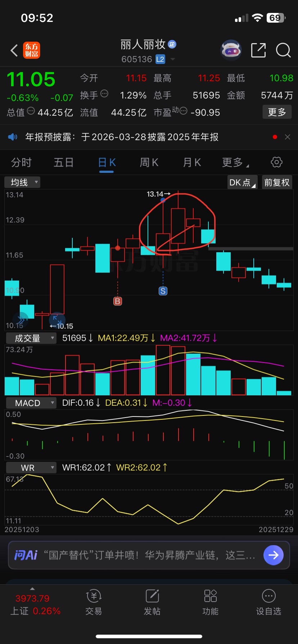Image resolution: width=298 pixels, height=644 pixels.
Task: Tap the current price 11.05
Action: pyautogui.click(x=31, y=79)
